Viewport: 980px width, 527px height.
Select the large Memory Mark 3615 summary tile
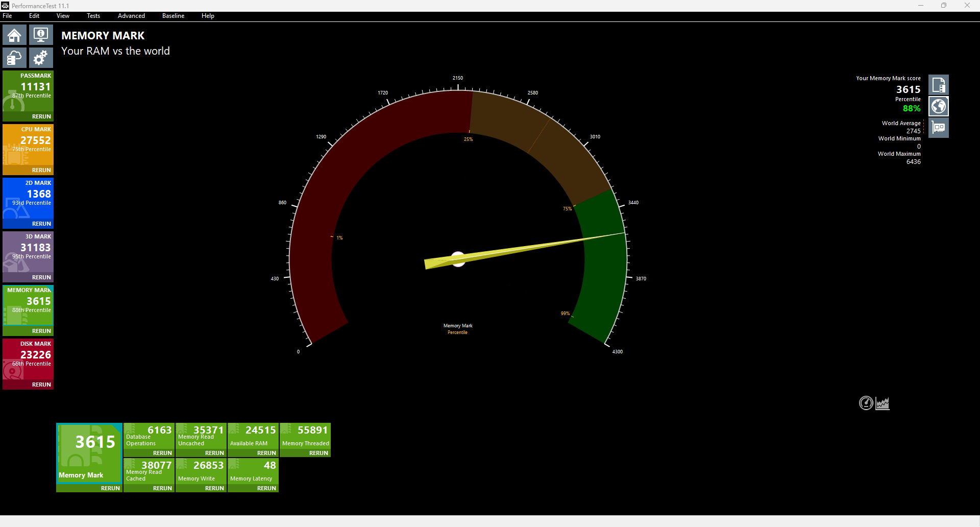click(x=89, y=453)
